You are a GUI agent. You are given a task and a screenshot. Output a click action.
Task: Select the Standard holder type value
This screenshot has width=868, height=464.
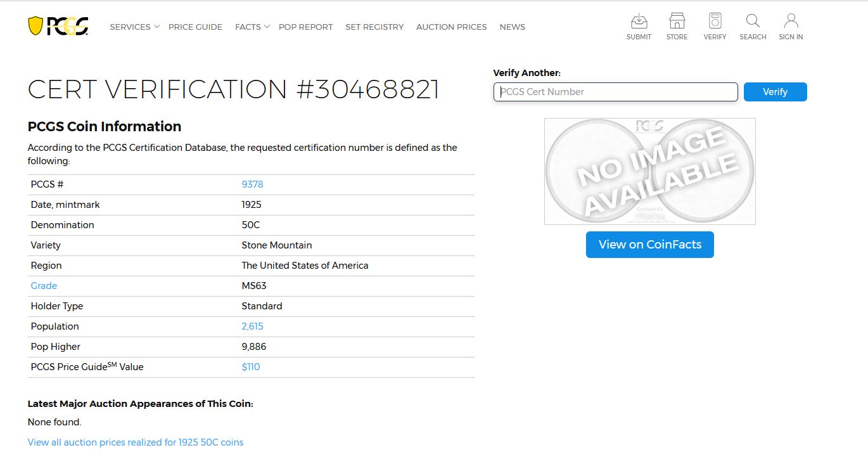(x=262, y=306)
